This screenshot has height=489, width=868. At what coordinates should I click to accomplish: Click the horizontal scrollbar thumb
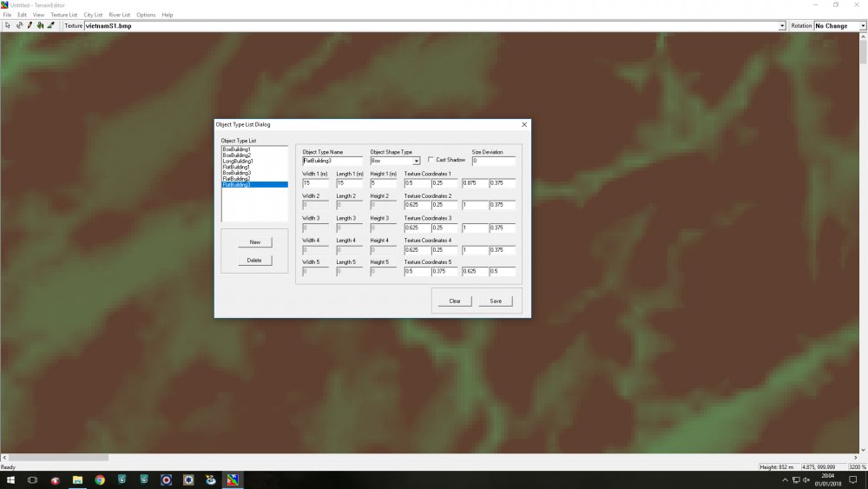point(58,458)
